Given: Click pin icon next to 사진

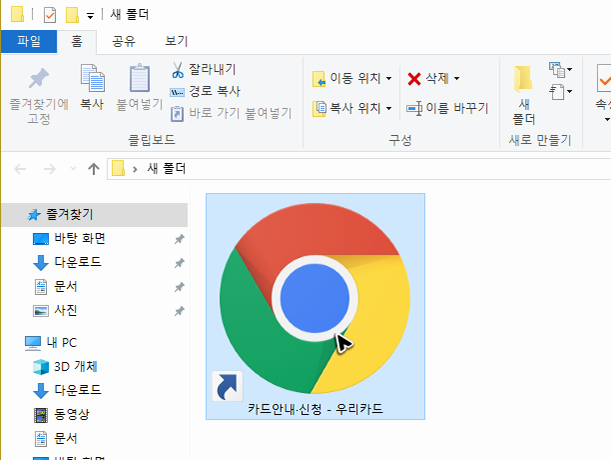Looking at the screenshot, I should 179,311.
